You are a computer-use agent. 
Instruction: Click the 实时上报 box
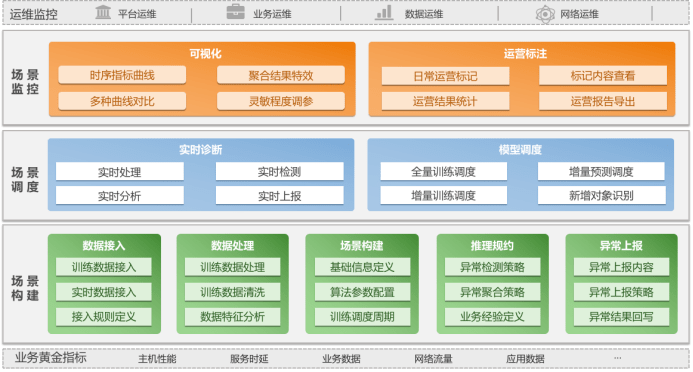(x=279, y=196)
